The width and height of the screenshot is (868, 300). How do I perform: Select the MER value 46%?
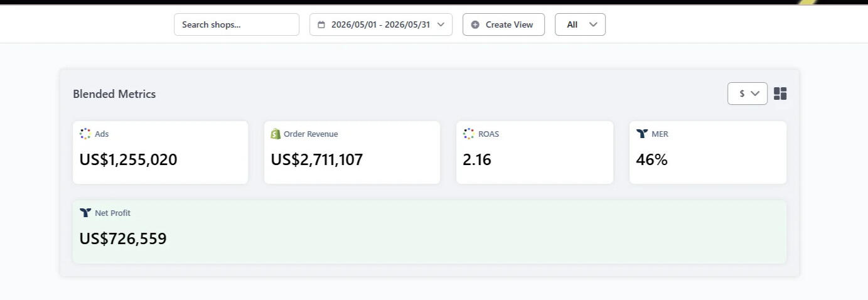651,159
